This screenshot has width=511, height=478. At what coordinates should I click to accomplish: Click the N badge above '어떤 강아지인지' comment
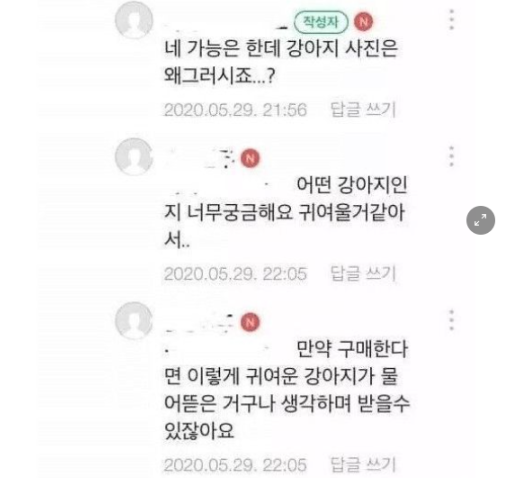coord(250,159)
